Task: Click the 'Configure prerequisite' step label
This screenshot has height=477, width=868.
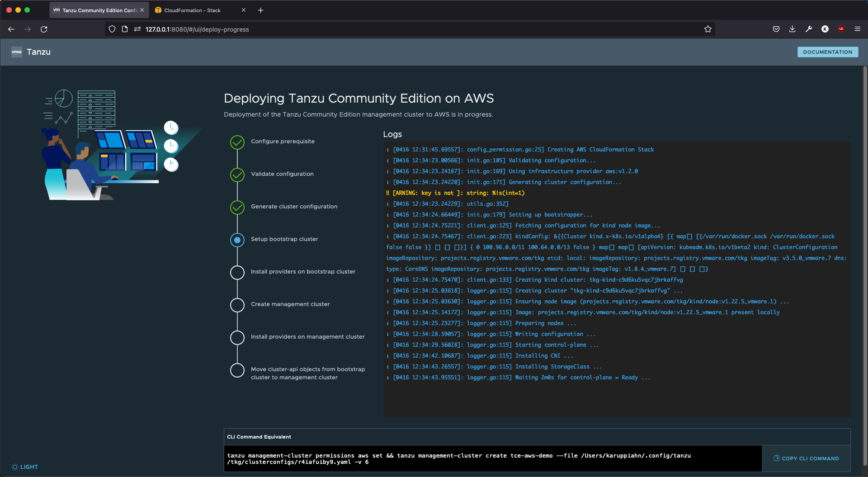Action: tap(283, 142)
